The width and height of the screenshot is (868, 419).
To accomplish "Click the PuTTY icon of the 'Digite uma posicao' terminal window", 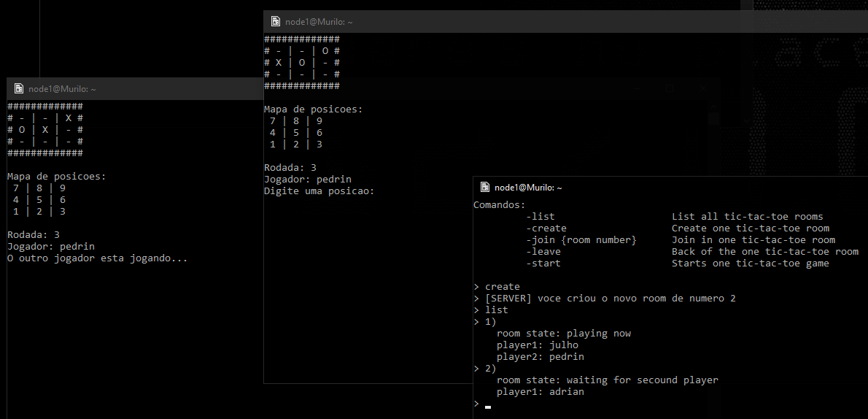I will click(276, 22).
